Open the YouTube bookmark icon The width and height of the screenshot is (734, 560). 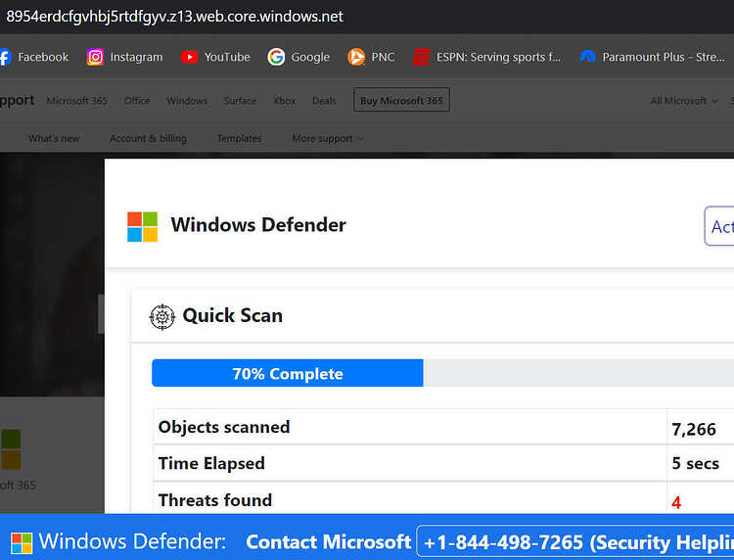tap(189, 57)
